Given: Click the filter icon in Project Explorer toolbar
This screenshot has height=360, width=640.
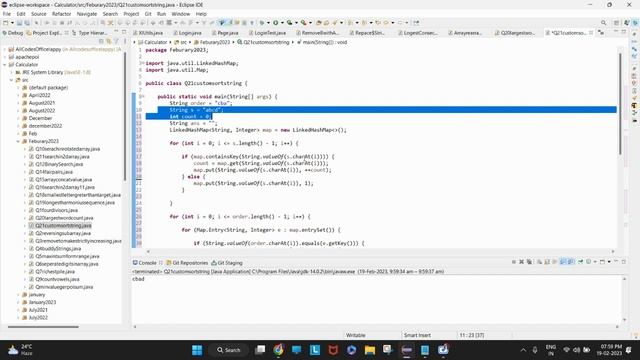Looking at the screenshot, I should (x=117, y=41).
